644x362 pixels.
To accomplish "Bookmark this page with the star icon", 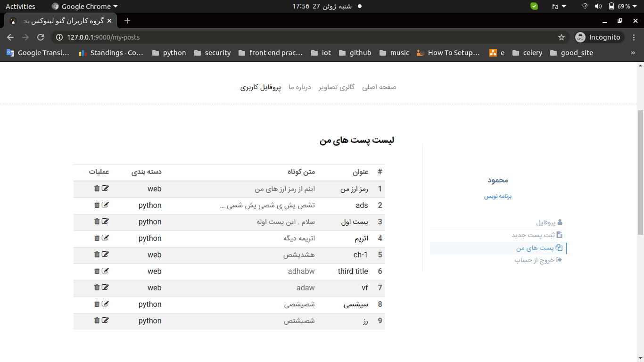I will click(x=561, y=37).
